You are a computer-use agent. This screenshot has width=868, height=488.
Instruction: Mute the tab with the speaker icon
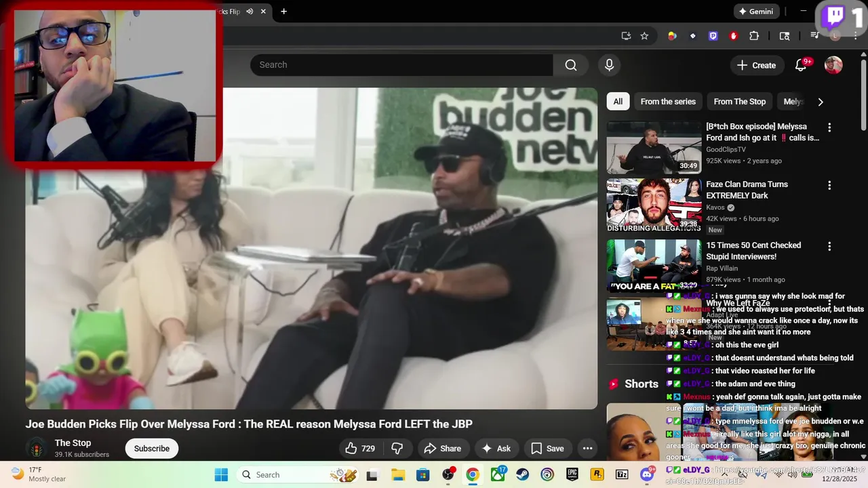coord(250,12)
